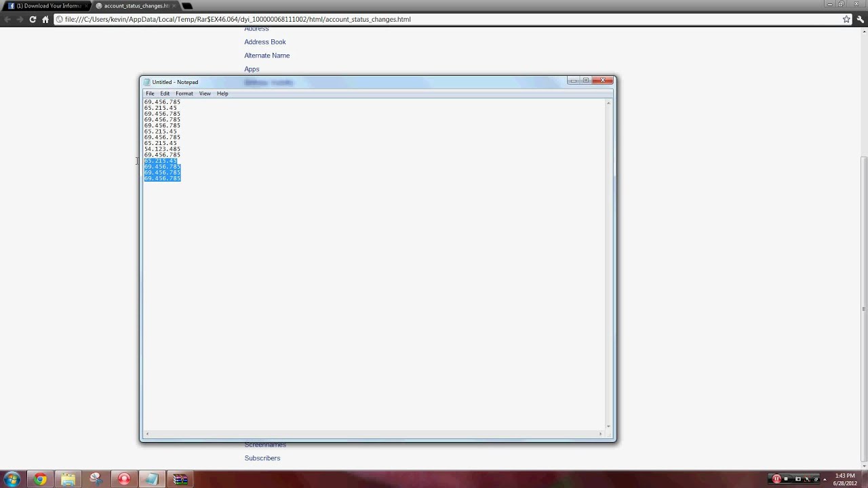Switch to the Download Your Information tab
Screen dimensions: 868x488
tap(45, 5)
